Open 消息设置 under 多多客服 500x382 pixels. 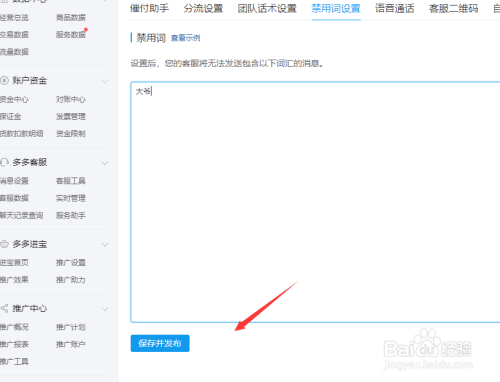(14, 181)
